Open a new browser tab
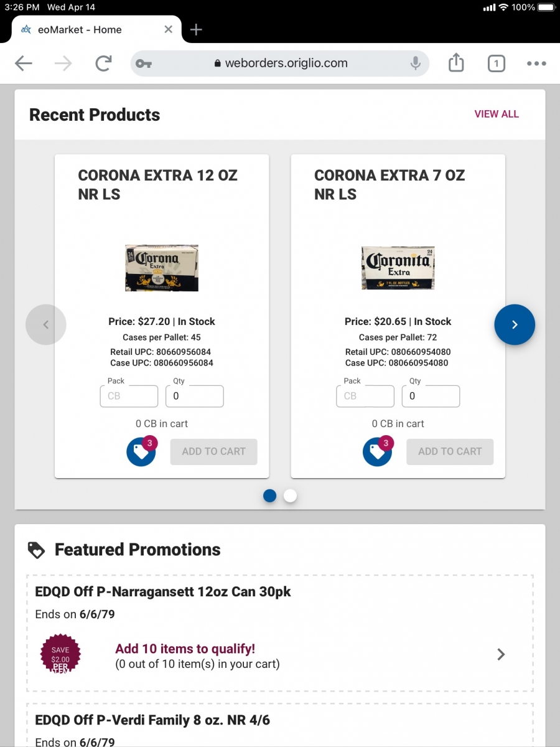The width and height of the screenshot is (560, 747). click(196, 29)
